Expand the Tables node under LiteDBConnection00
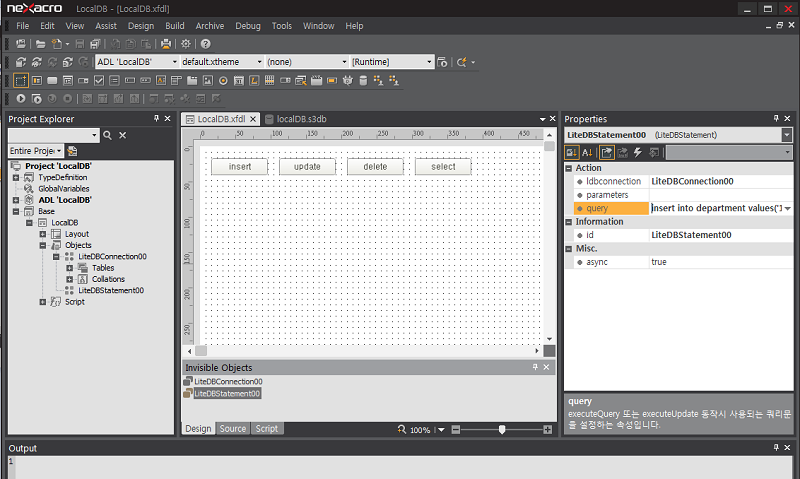Viewport: 800px width, 479px height. tap(69, 268)
